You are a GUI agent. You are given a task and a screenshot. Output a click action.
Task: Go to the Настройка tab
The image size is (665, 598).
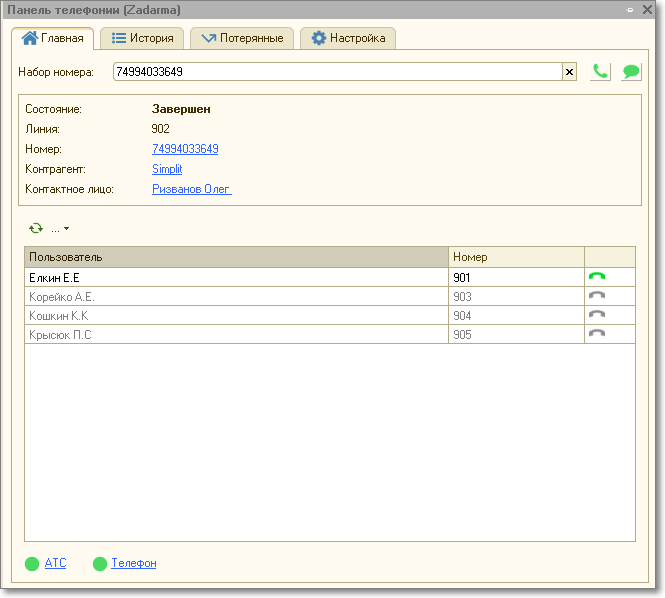tap(348, 39)
